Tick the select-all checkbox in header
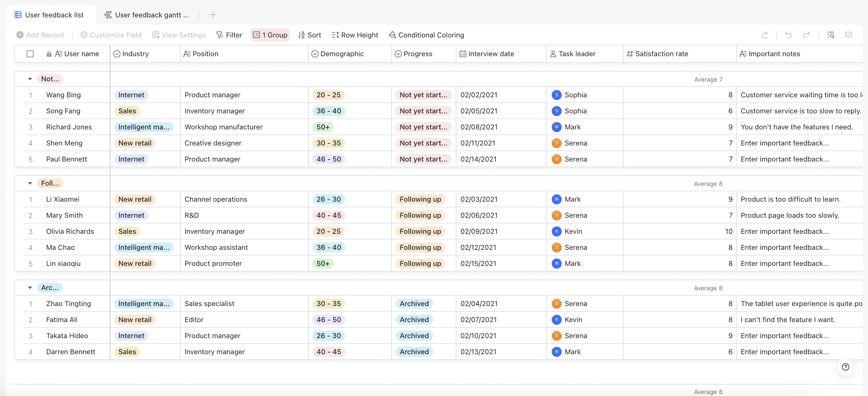 pos(30,54)
